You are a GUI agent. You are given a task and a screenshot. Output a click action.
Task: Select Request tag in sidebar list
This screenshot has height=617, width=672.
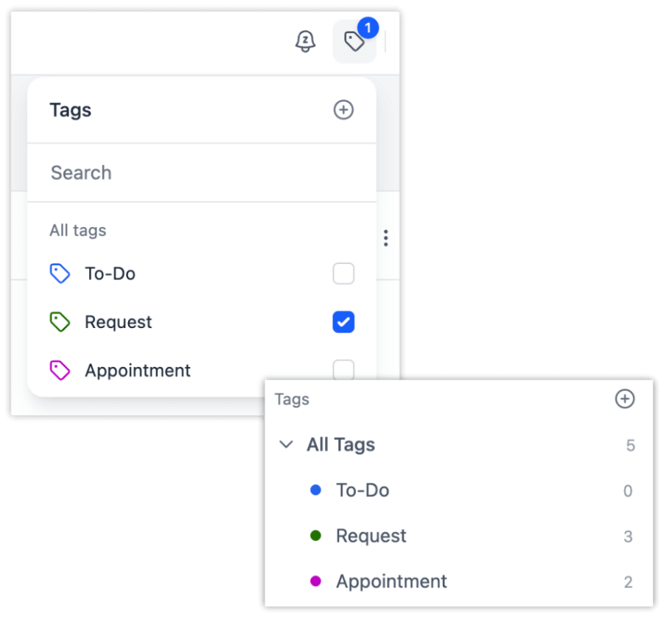371,536
